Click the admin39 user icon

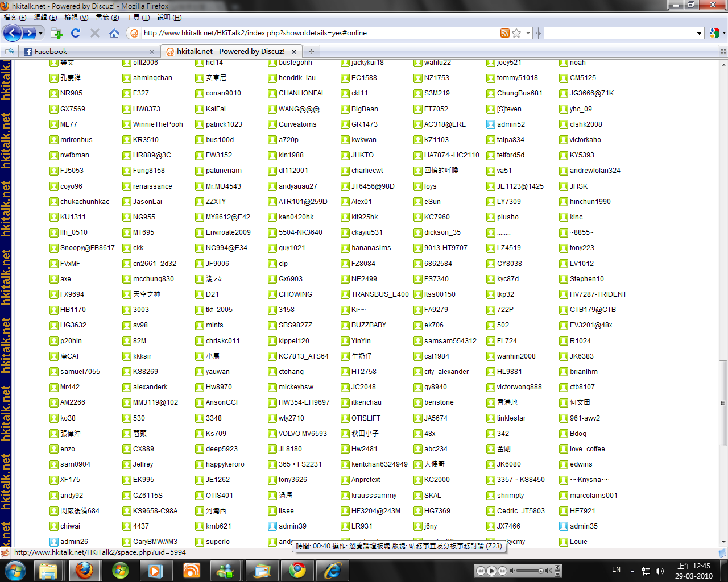(272, 526)
